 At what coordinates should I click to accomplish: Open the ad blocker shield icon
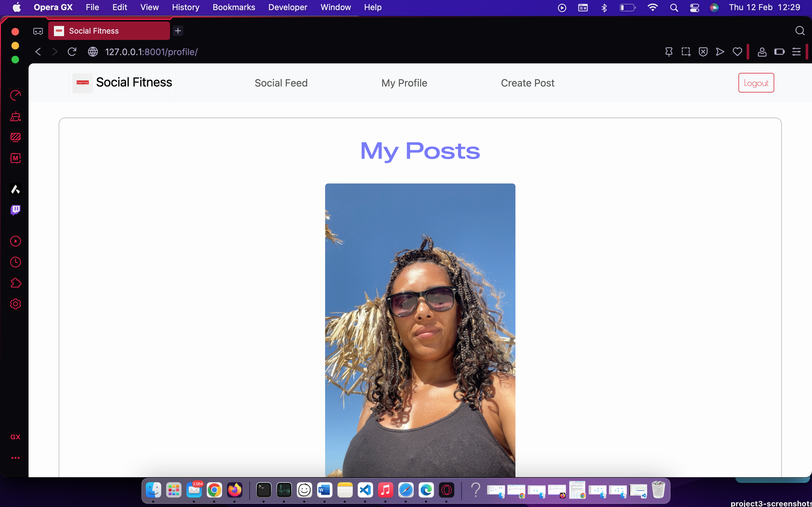[703, 52]
